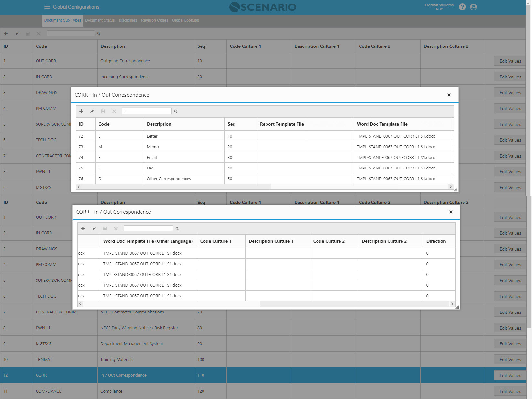Select the Disciplines tab
This screenshot has width=532, height=399.
click(128, 20)
